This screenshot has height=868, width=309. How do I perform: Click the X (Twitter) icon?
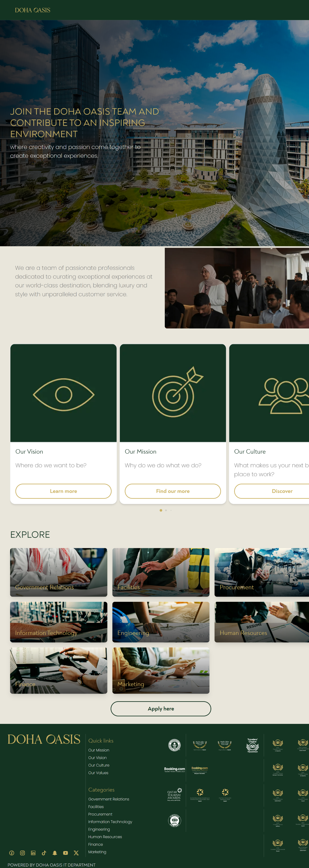(x=76, y=853)
